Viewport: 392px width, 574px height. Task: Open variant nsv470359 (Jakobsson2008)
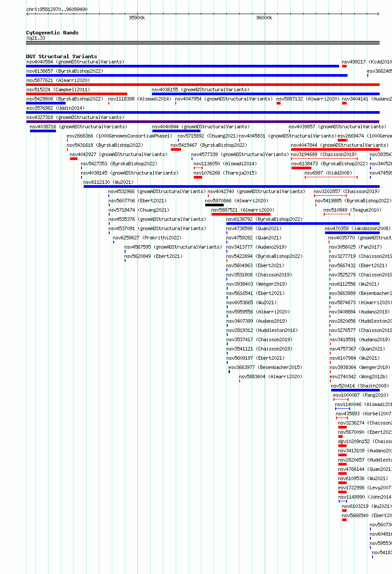click(x=358, y=228)
